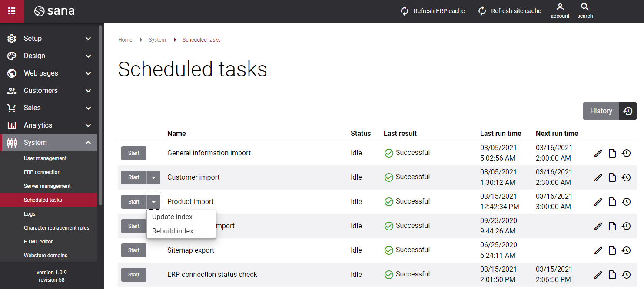View history of ERP connection status check
Viewport: 644px width, 289px height.
[x=626, y=275]
